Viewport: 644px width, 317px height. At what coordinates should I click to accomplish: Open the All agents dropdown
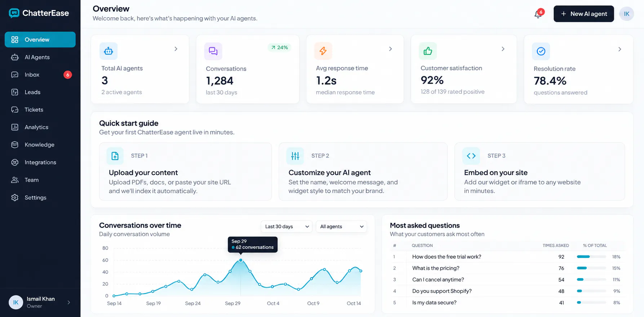click(x=341, y=227)
